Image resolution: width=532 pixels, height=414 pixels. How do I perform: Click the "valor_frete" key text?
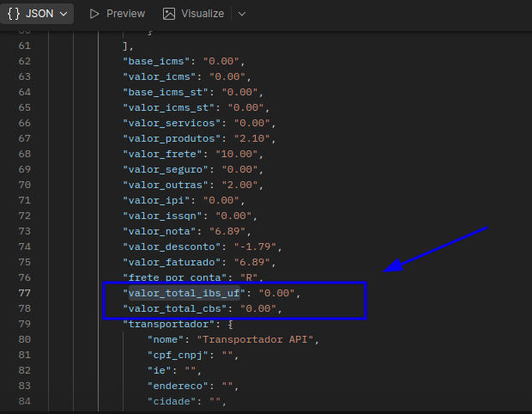tap(162, 154)
